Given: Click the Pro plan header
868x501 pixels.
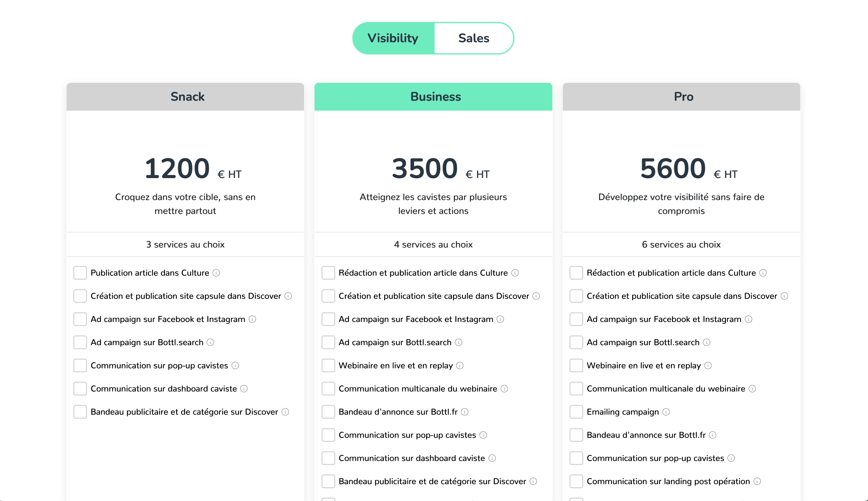Looking at the screenshot, I should pyautogui.click(x=681, y=97).
